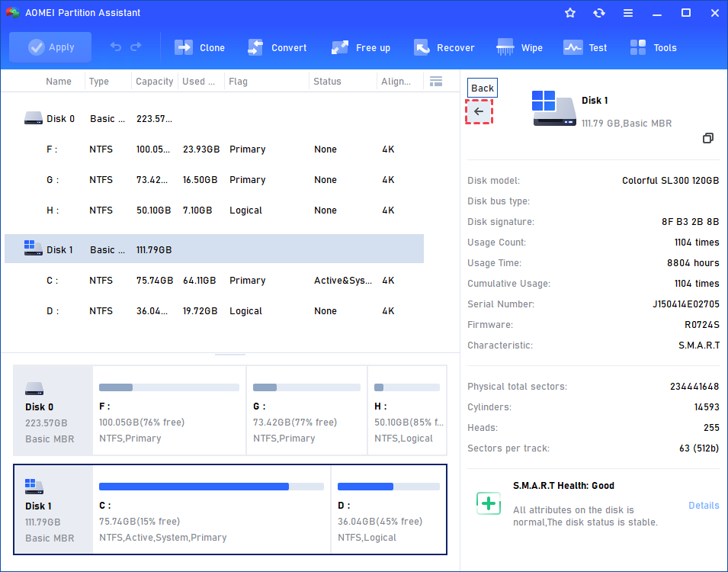The height and width of the screenshot is (572, 728).
Task: Click the 64.11GB used value for C:
Action: click(200, 281)
